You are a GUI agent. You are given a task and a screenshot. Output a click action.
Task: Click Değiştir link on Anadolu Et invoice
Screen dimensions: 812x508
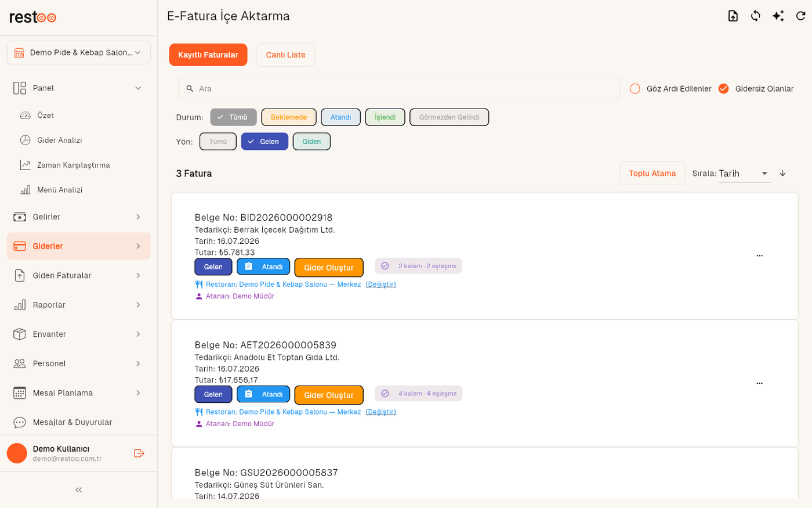click(381, 412)
